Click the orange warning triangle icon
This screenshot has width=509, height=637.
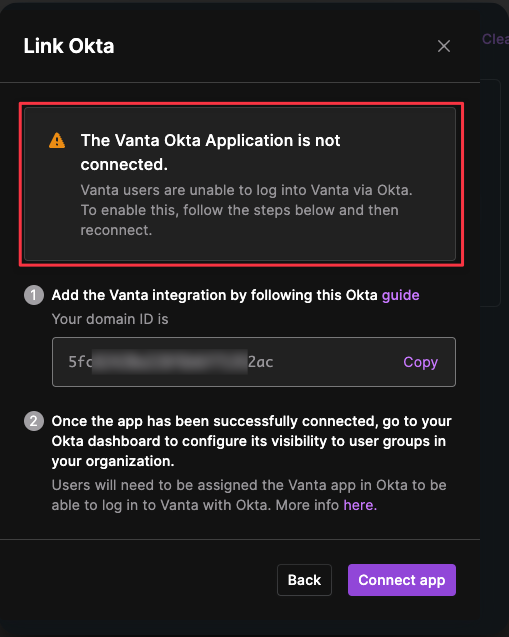point(57,141)
